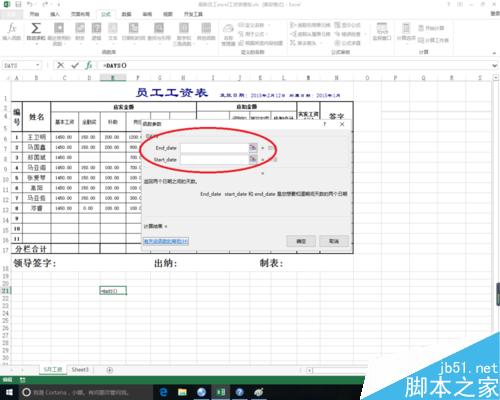Collapse the dialog using the Start_date range selector

pos(253,159)
